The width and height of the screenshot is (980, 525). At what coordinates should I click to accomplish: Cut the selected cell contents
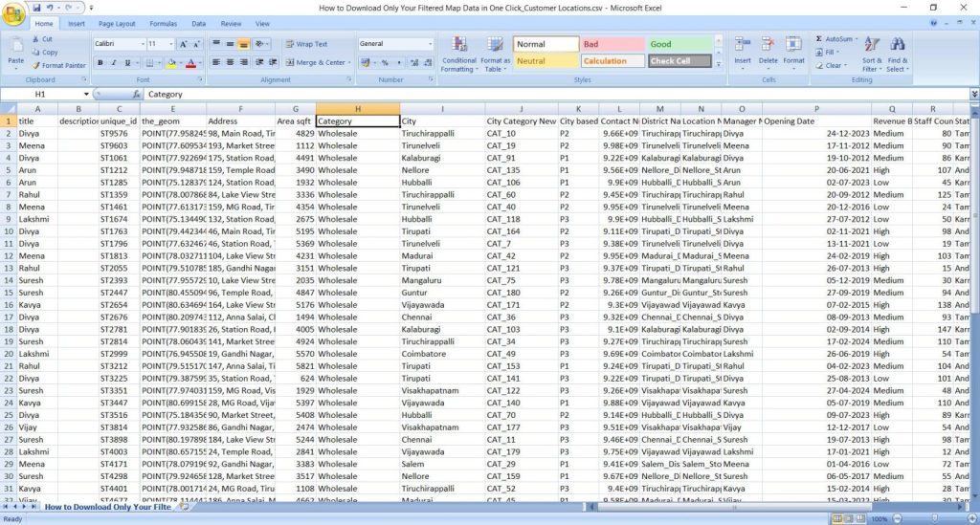pos(42,39)
